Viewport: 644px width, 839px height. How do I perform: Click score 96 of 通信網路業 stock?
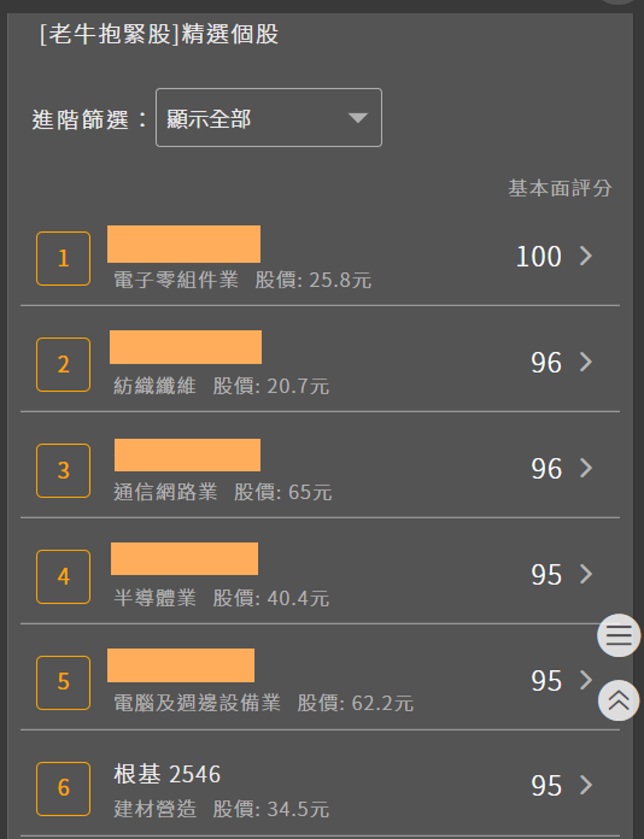[x=546, y=469]
